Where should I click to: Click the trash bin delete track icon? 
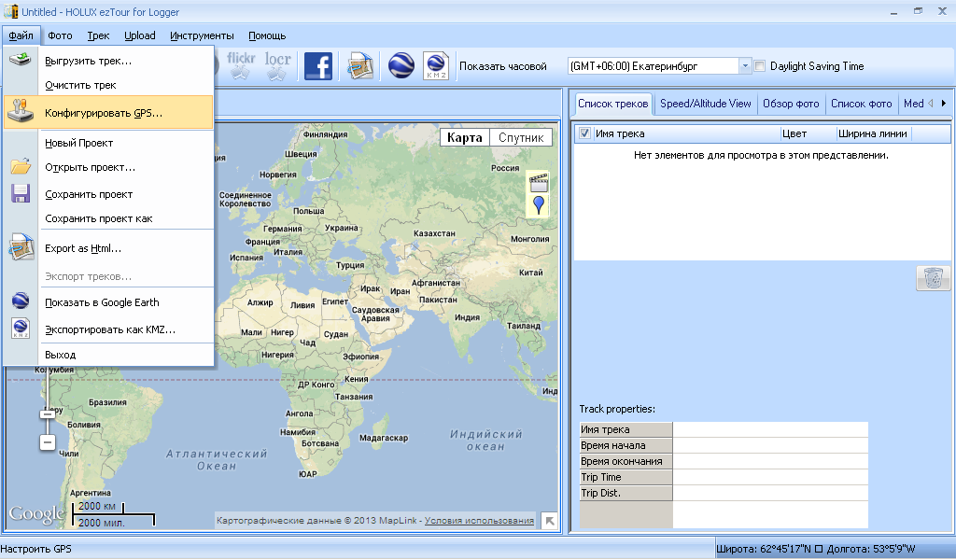tap(933, 278)
